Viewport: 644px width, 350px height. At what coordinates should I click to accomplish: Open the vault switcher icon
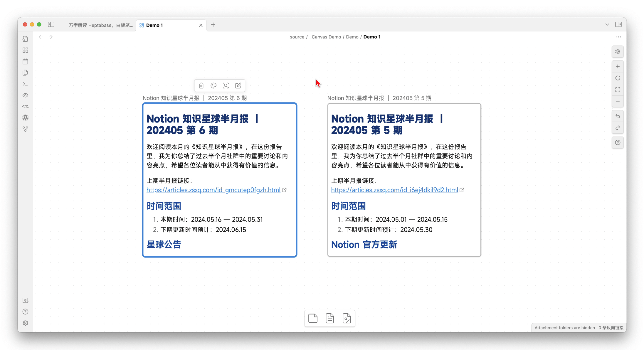point(26,300)
